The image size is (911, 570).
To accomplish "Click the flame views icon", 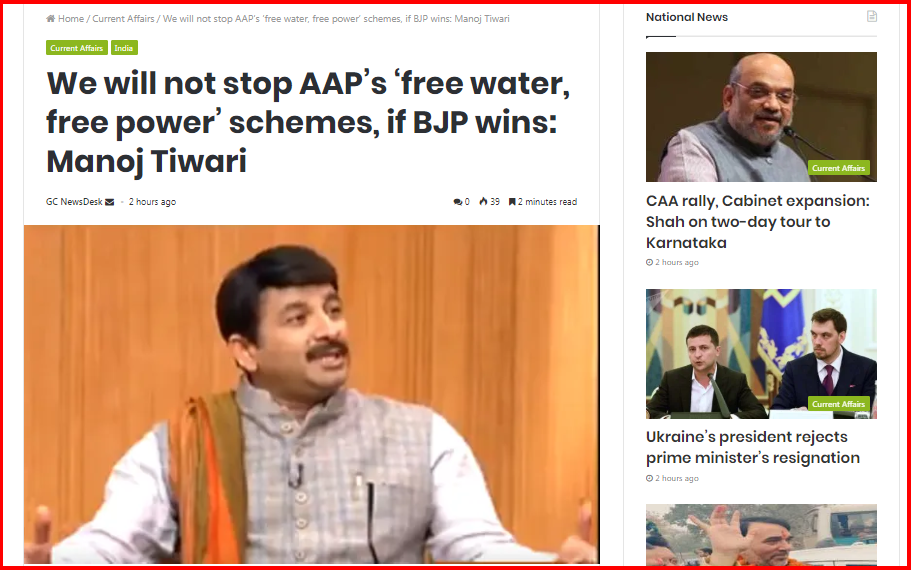I will click(x=483, y=202).
